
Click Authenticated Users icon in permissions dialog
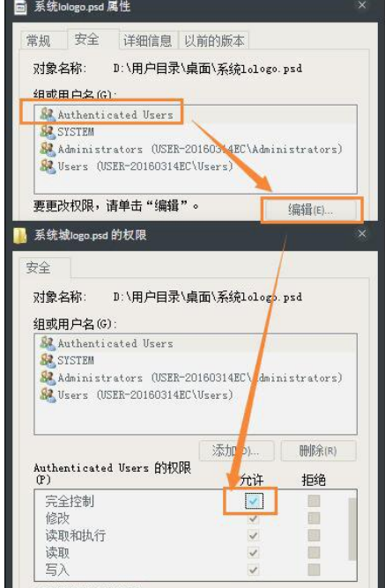pos(48,342)
